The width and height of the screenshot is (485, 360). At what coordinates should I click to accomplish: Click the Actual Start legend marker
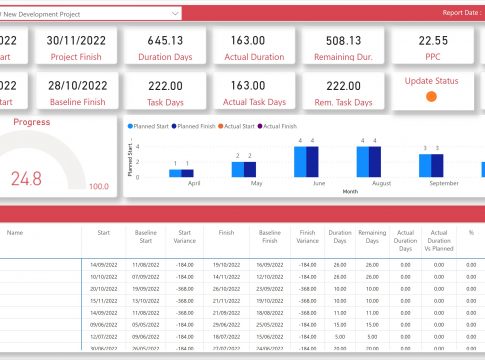[220, 126]
